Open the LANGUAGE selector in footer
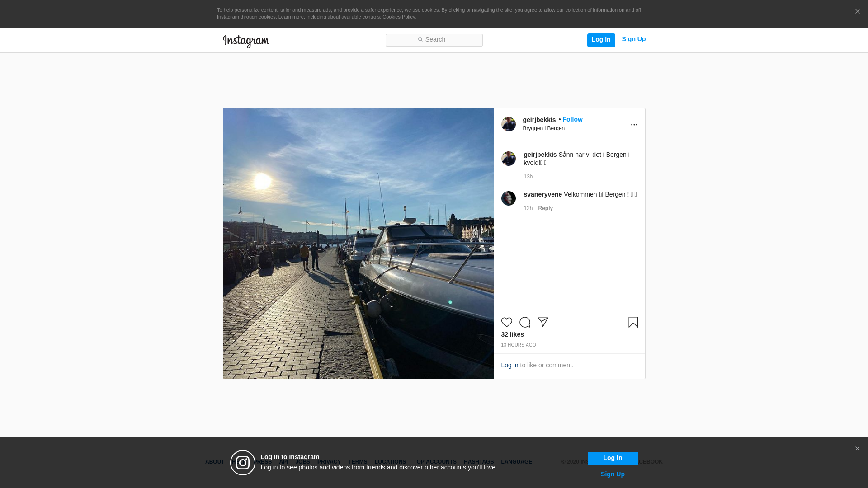This screenshot has height=488, width=868. point(516,462)
